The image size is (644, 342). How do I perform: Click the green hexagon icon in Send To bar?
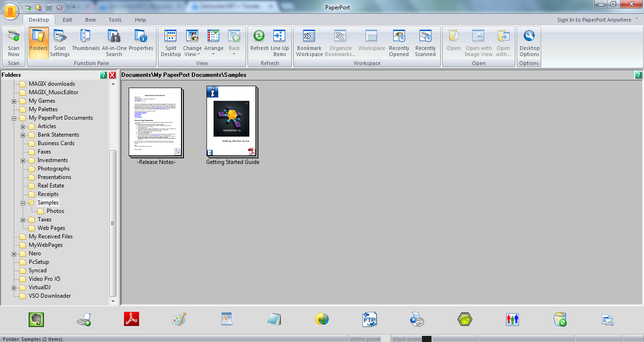tap(465, 319)
